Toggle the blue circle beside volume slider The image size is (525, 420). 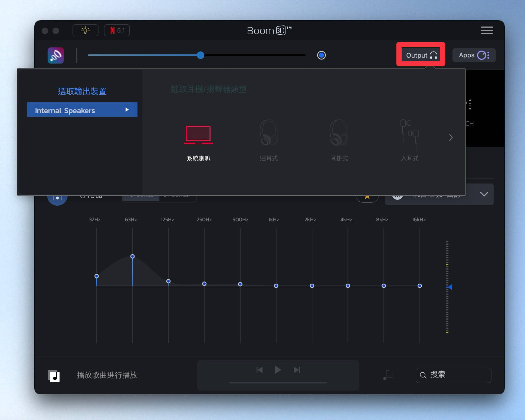[321, 55]
